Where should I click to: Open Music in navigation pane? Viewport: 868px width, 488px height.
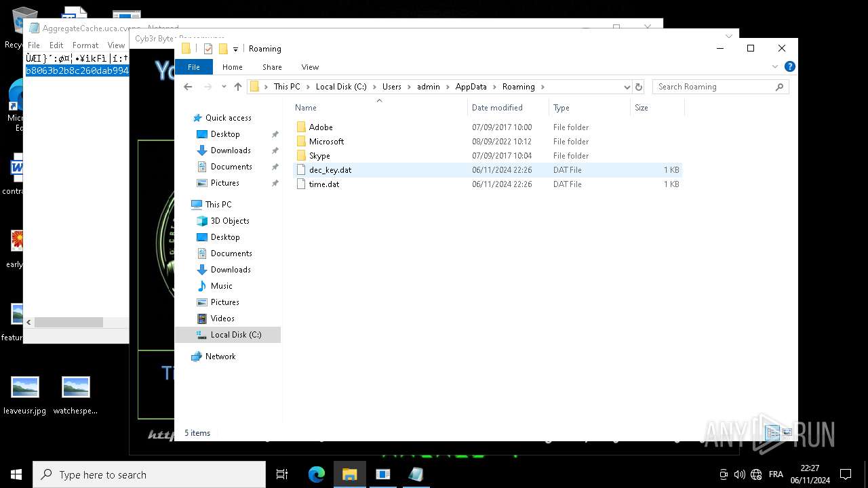click(221, 286)
